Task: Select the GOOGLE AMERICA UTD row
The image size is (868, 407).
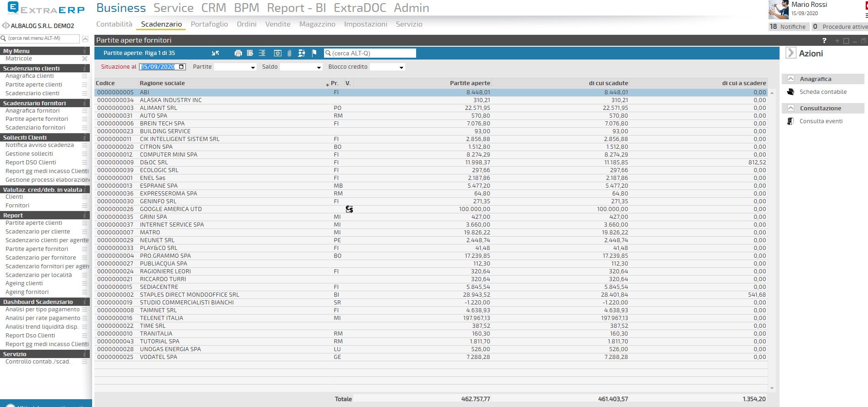Action: pos(431,209)
